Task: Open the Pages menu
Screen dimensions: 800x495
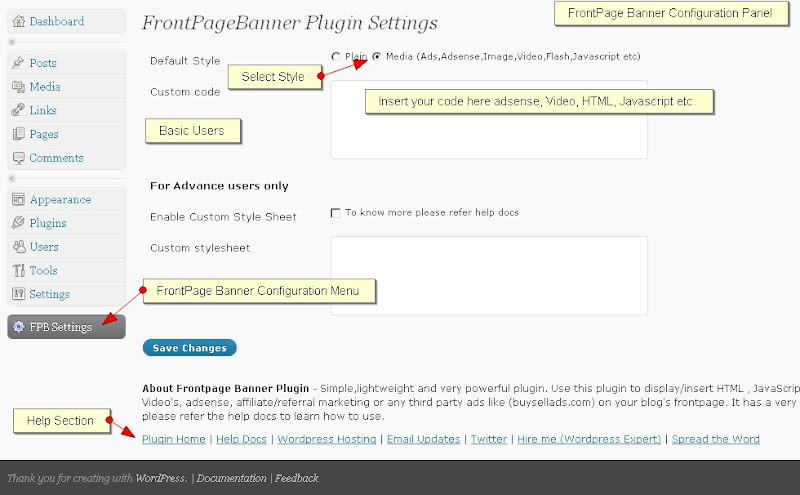Action: tap(66, 134)
